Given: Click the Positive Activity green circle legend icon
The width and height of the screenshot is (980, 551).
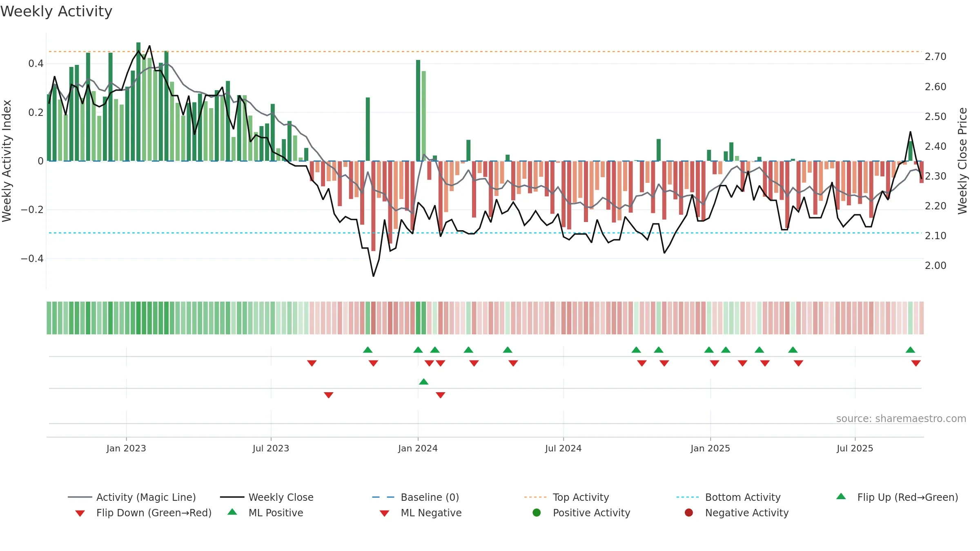Looking at the screenshot, I should click(537, 513).
